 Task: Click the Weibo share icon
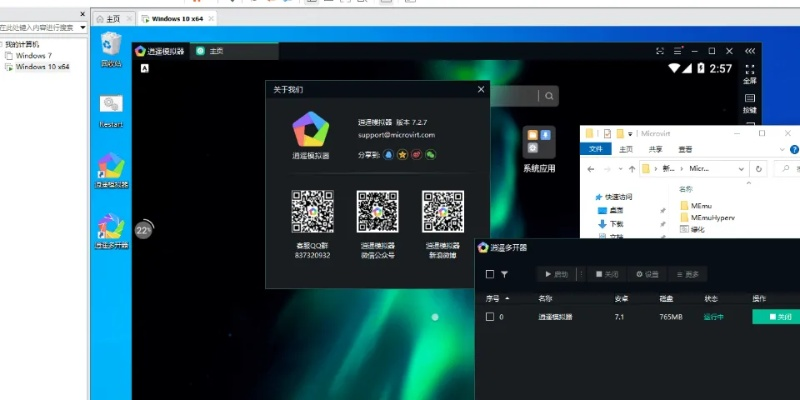point(417,155)
